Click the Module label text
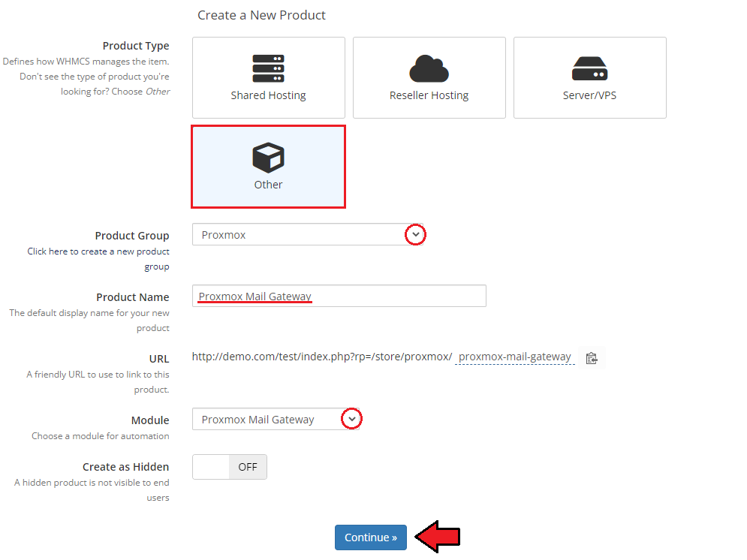The image size is (747, 560). 150,420
